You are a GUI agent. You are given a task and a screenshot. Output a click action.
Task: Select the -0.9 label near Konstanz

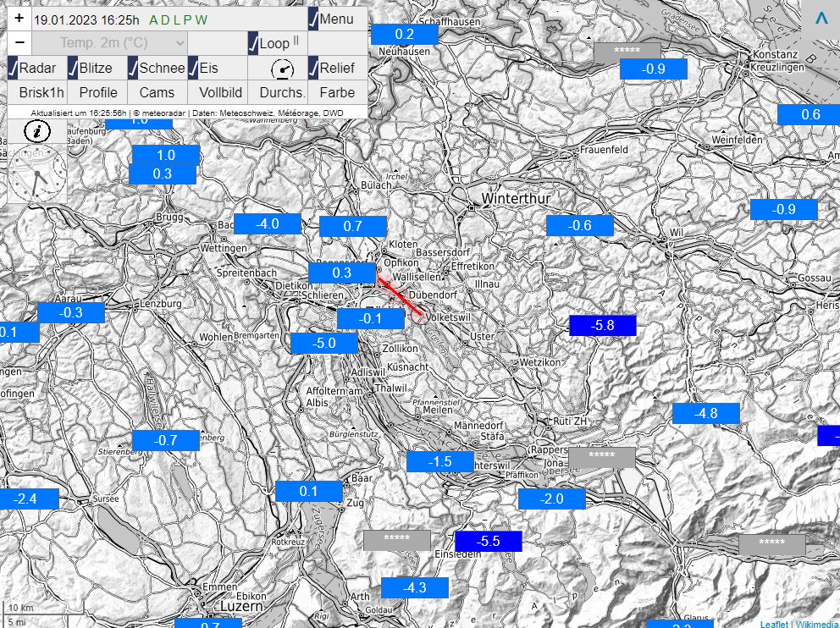tap(654, 69)
